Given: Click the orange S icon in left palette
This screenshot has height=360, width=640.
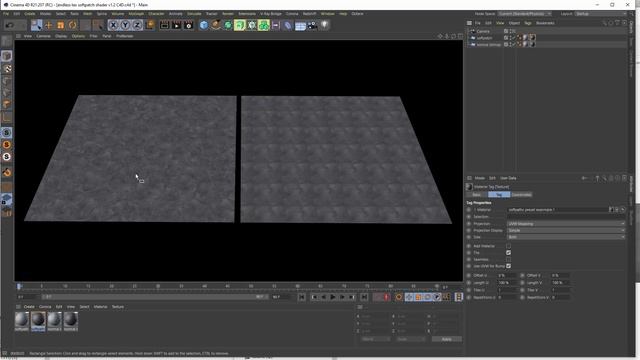Looking at the screenshot, I should click(7, 144).
